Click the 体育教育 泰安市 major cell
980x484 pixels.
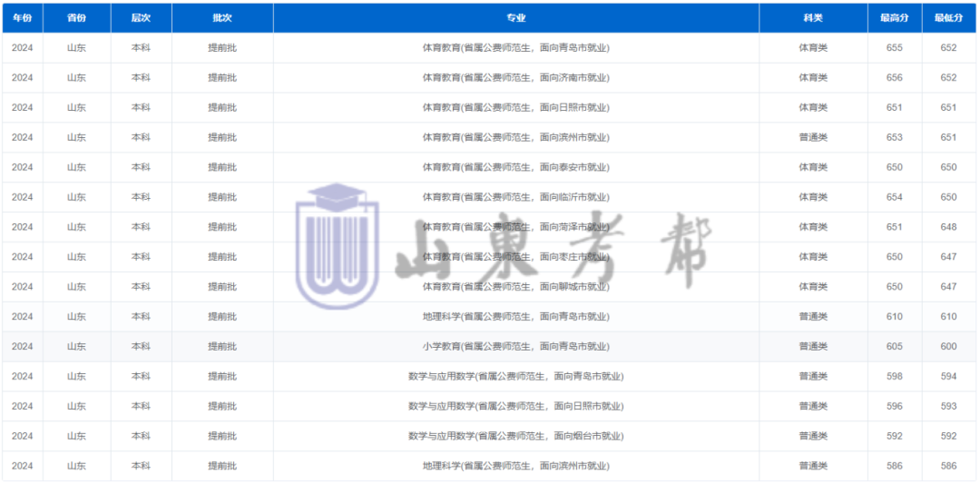coord(515,167)
